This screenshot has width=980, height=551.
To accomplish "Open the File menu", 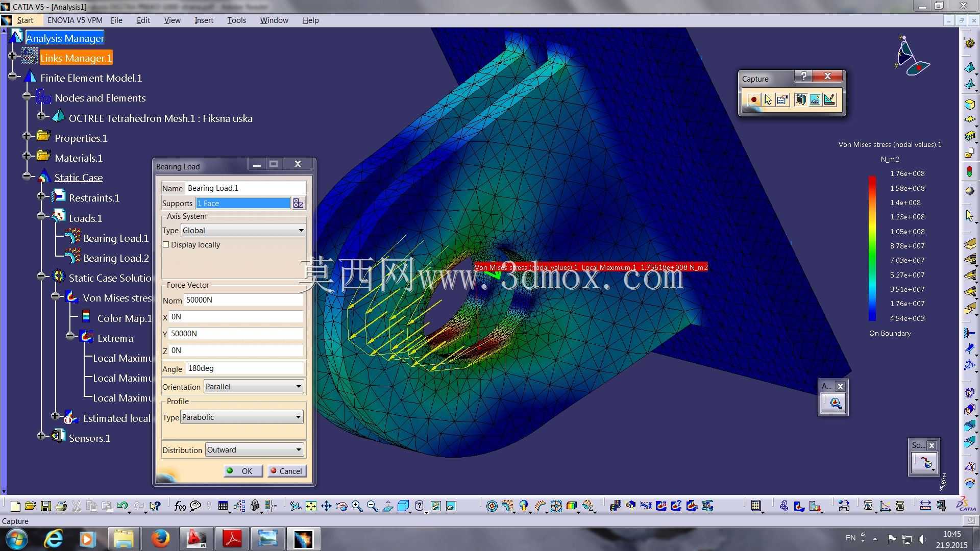I will 116,20.
